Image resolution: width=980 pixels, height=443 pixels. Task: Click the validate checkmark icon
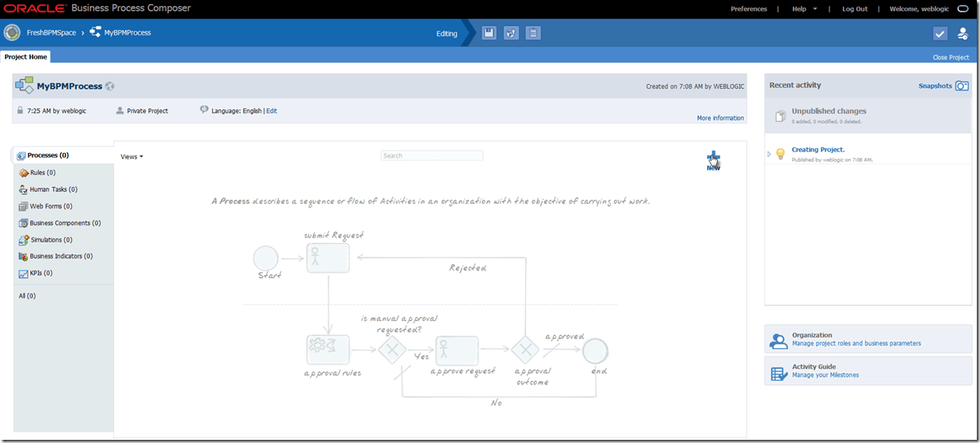tap(940, 33)
